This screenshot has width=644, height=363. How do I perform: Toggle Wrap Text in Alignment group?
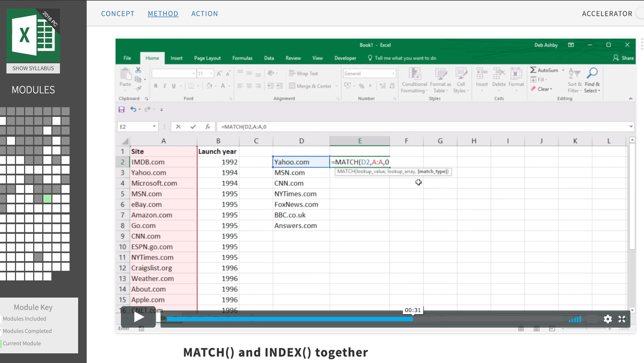click(x=303, y=74)
